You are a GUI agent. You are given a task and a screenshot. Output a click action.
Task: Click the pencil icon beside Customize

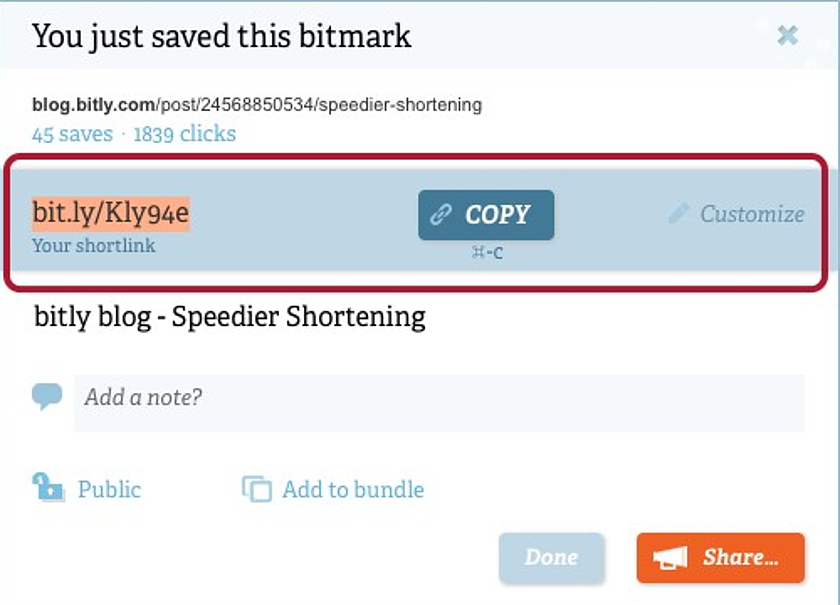coord(679,213)
